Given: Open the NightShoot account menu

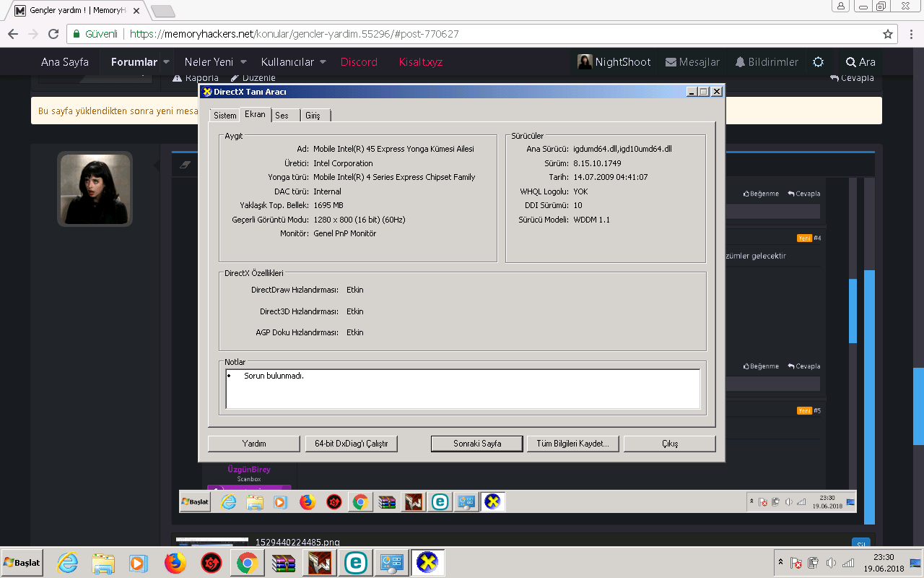Looking at the screenshot, I should pyautogui.click(x=614, y=62).
